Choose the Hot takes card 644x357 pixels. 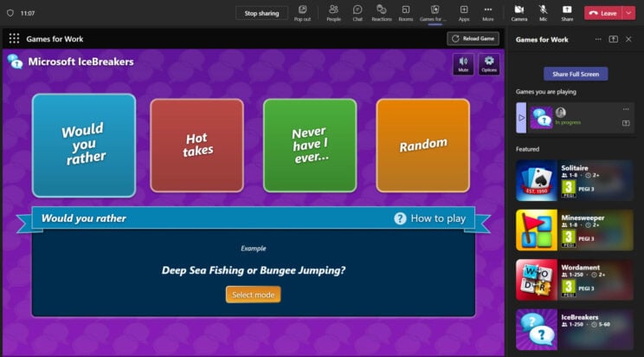pyautogui.click(x=196, y=146)
